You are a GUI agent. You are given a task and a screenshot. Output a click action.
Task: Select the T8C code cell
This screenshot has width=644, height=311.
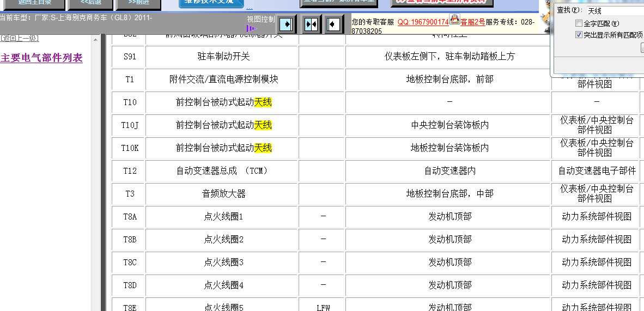[129, 262]
